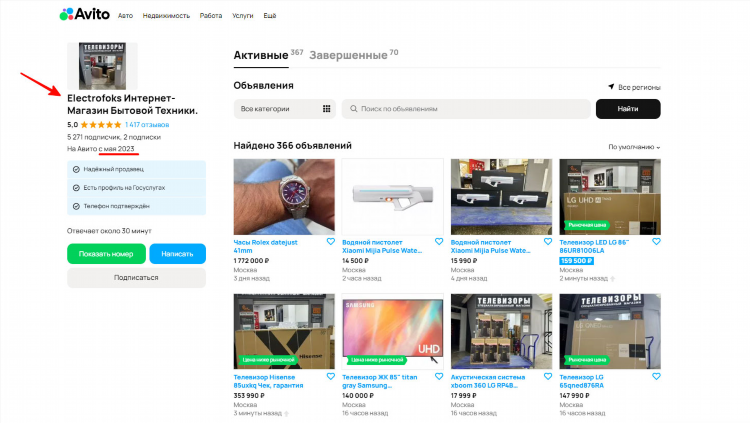Screen dimensions: 750x423
Task: Click the Есть профиль на Госуслугах badge
Action: [x=136, y=188]
